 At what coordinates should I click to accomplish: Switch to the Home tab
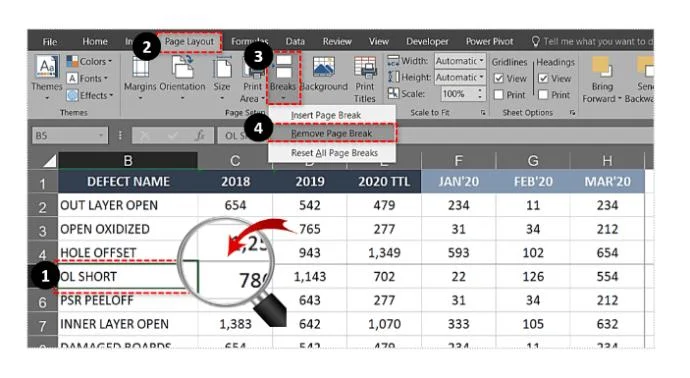95,42
